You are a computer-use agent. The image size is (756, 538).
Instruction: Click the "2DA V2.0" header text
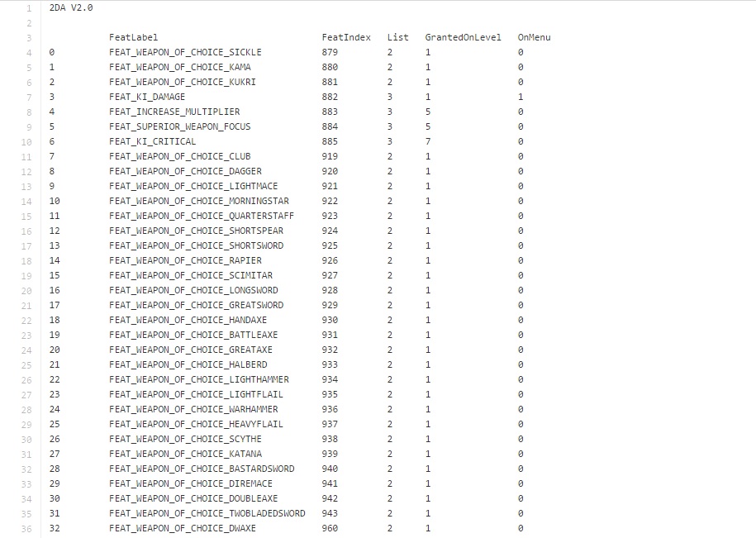(71, 7)
